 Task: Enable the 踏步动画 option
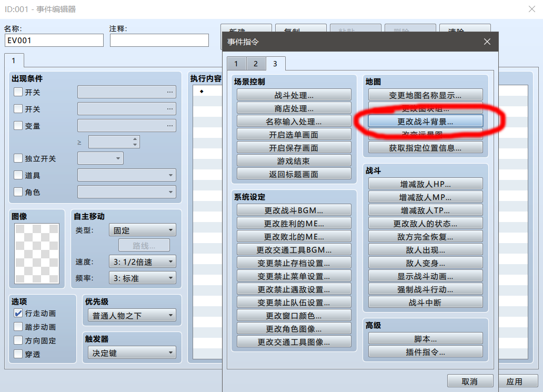click(x=18, y=327)
